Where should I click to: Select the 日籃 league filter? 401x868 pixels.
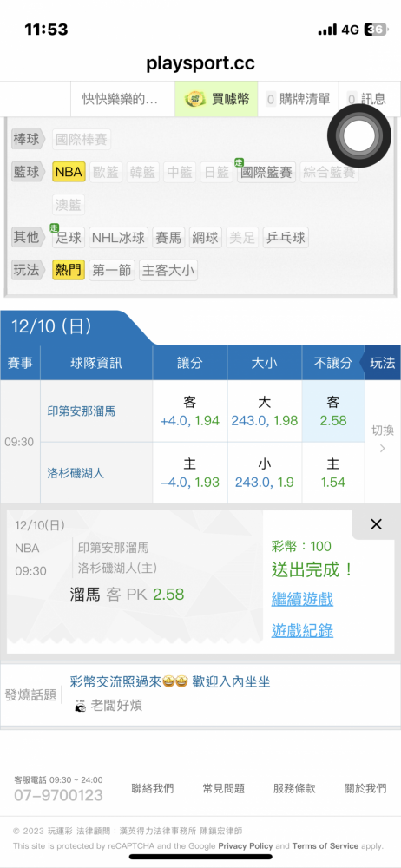tap(216, 172)
